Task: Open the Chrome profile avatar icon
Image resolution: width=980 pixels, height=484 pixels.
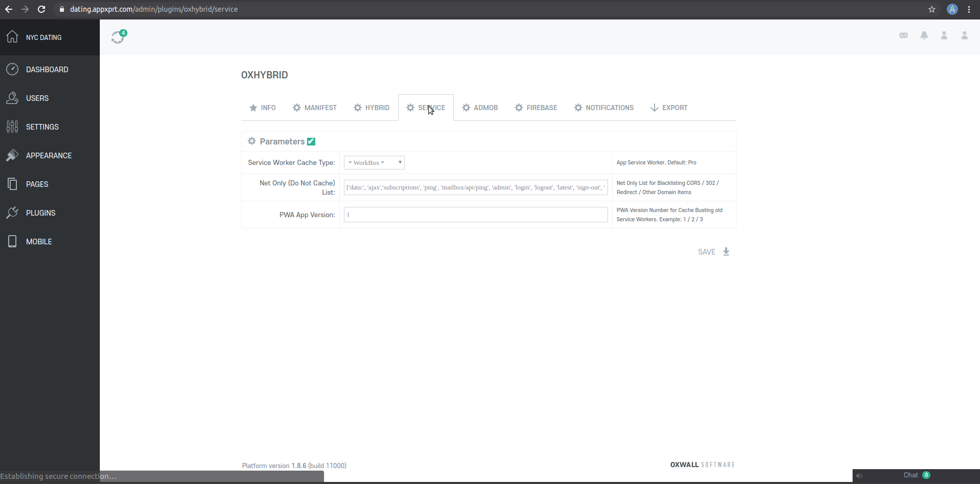Action: point(952,9)
